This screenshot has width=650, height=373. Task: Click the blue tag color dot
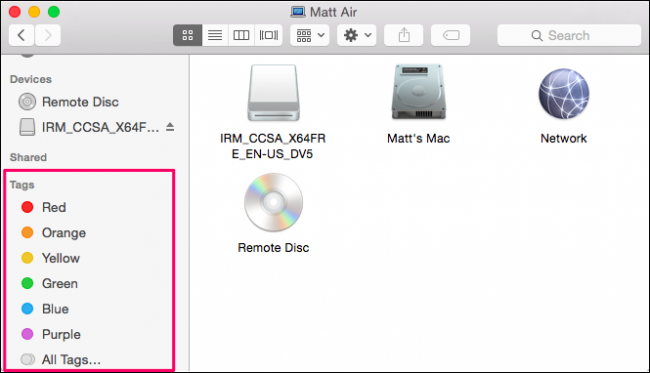(x=27, y=309)
